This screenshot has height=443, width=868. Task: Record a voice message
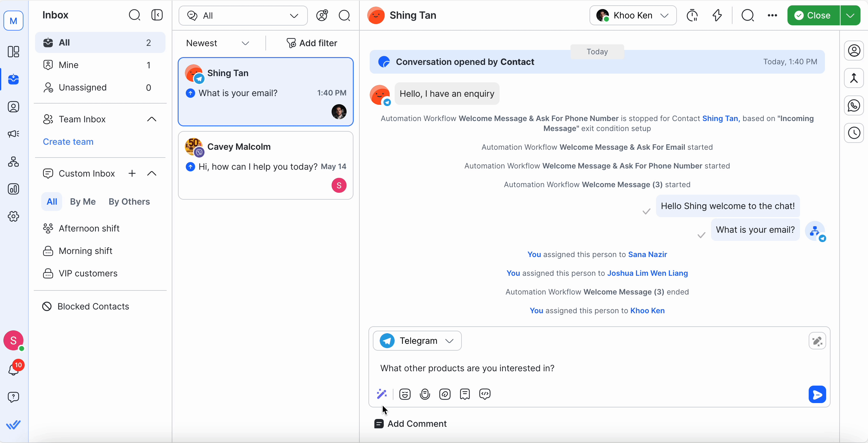425,394
